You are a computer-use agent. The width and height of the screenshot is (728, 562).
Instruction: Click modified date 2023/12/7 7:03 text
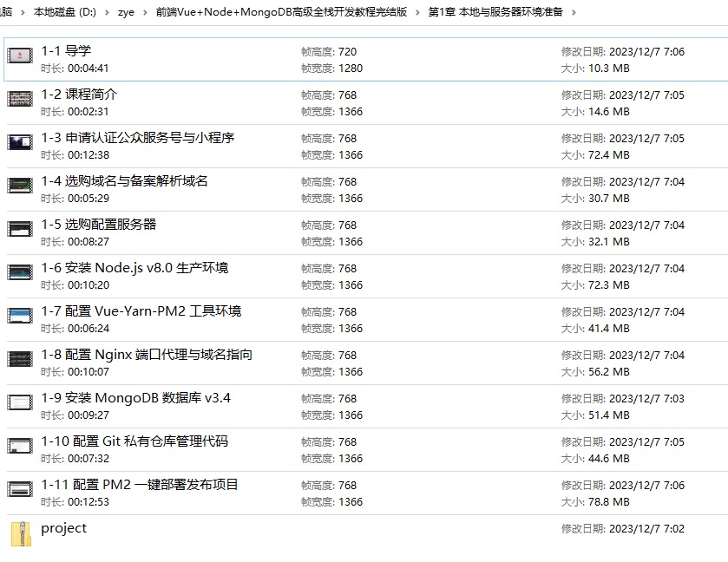tap(646, 399)
